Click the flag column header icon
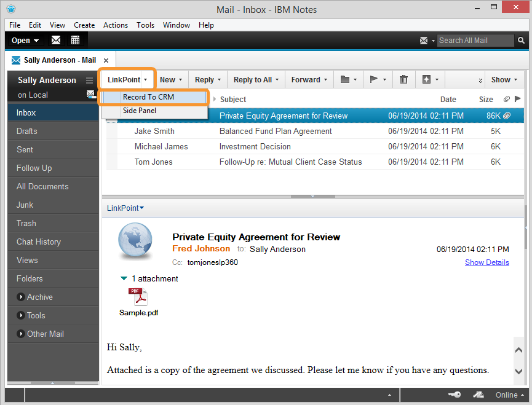Image resolution: width=532 pixels, height=405 pixels. [x=517, y=99]
